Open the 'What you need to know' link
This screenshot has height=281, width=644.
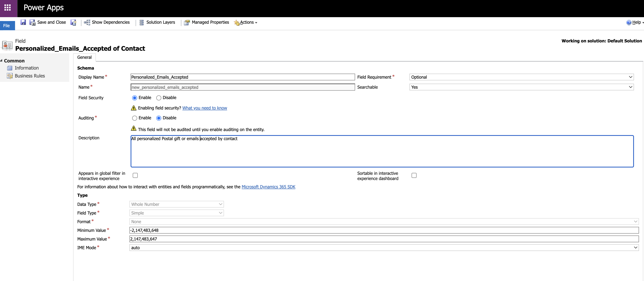tap(205, 108)
